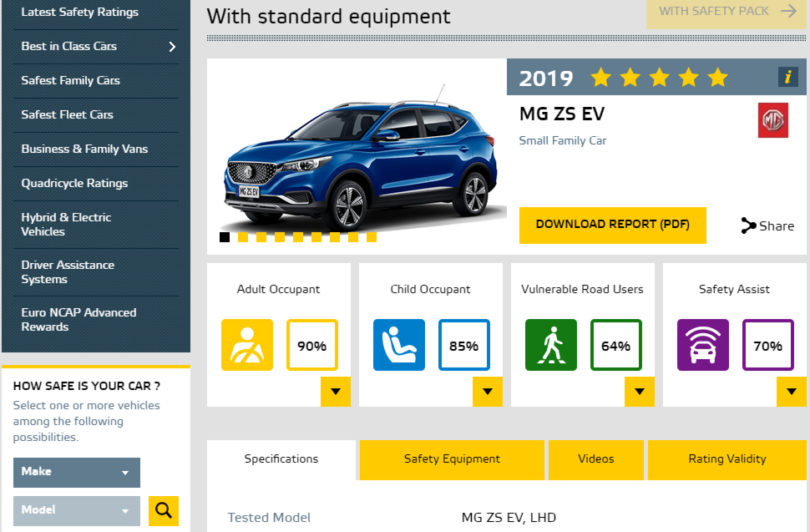Expand Adult Occupant details arrow

click(x=335, y=392)
